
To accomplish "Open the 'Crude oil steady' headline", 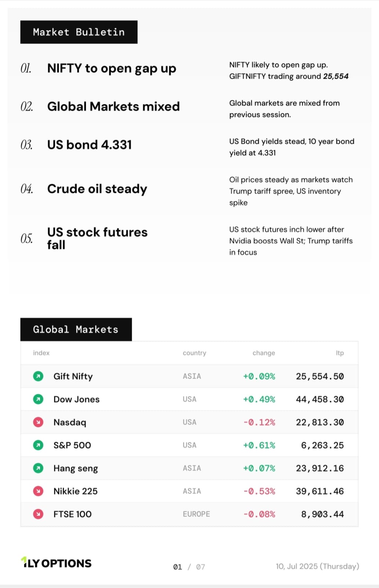I will pos(97,189).
